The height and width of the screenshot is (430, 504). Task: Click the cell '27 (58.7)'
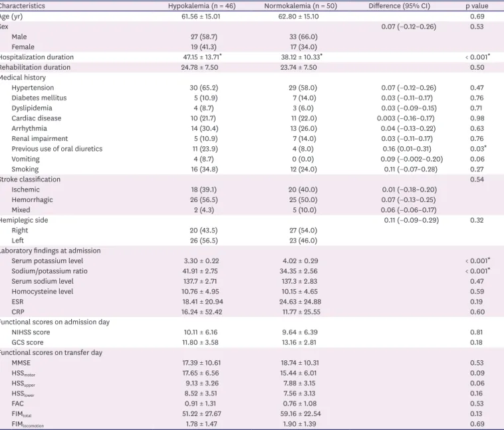tap(203, 37)
